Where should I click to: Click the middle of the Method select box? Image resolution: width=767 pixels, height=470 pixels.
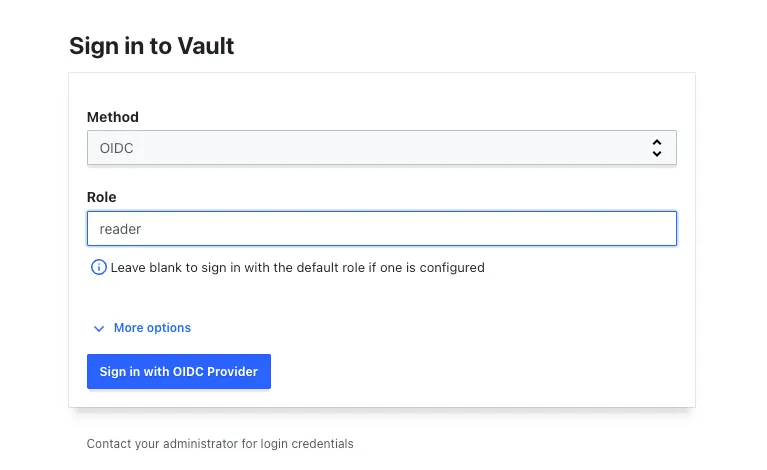click(x=381, y=148)
